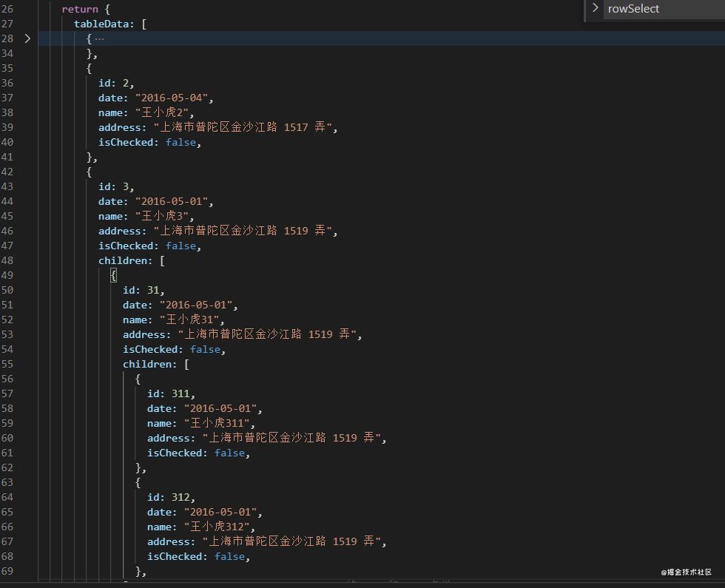Click the rowSelect find input field

tap(662, 9)
